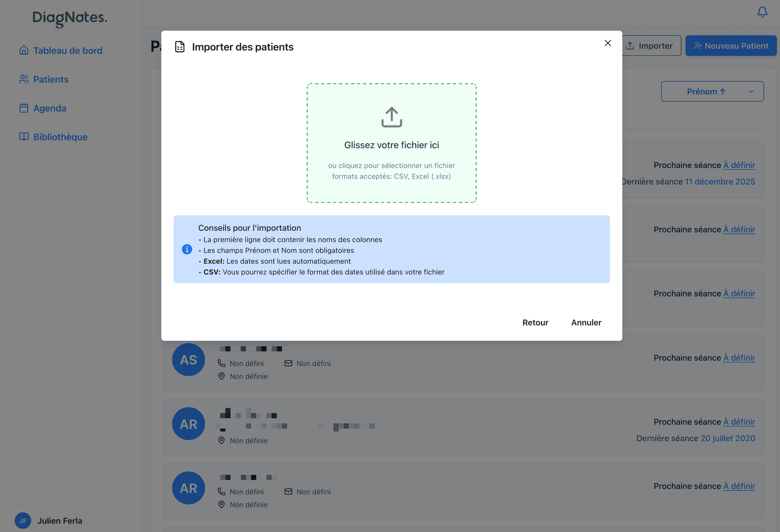Click the upload arrow icon in the drop zone
The height and width of the screenshot is (532, 780).
pos(391,117)
